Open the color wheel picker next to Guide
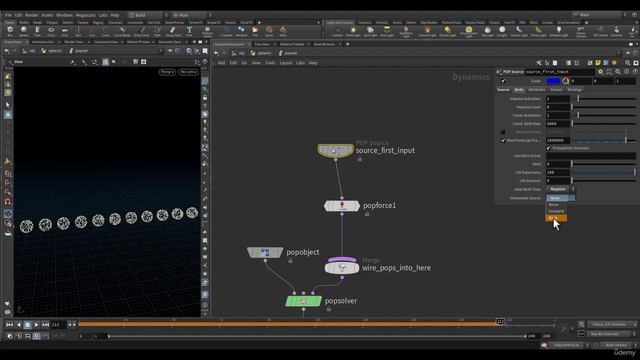Image resolution: width=640 pixels, height=360 pixels. (565, 81)
